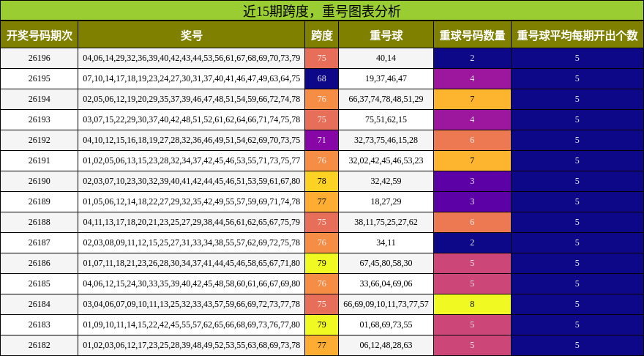Click the cell '18,27,29'
This screenshot has height=356, width=644.
[386, 202]
